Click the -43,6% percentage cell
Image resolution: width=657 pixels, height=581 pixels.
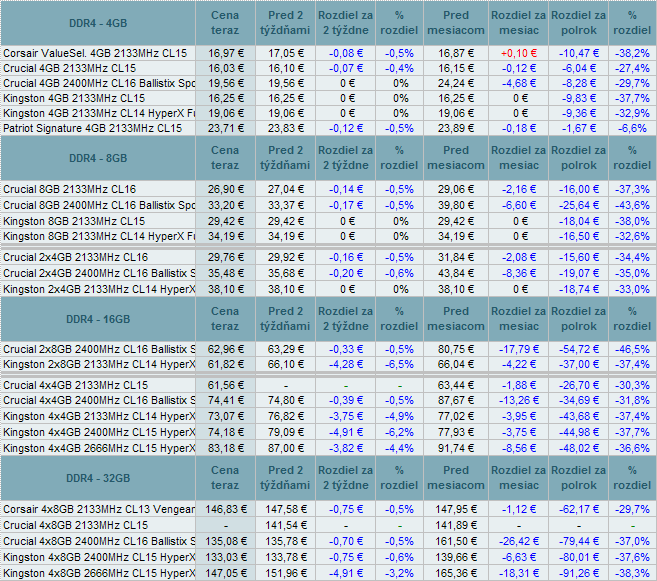point(632,205)
